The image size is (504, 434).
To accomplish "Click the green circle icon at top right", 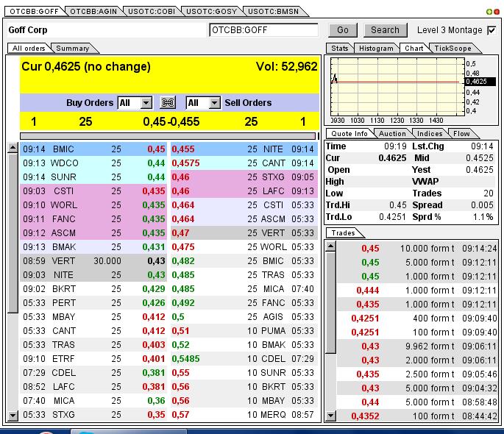I will 489,12.
